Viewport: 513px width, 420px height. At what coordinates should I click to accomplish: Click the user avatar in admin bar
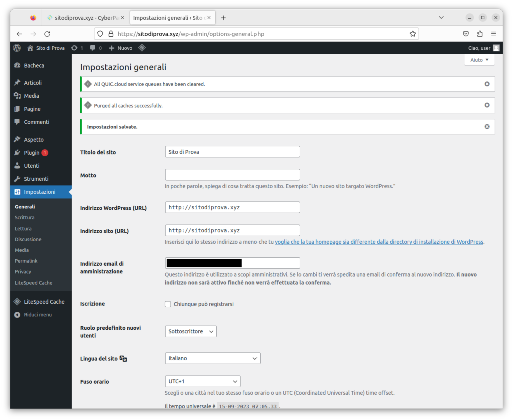(496, 48)
